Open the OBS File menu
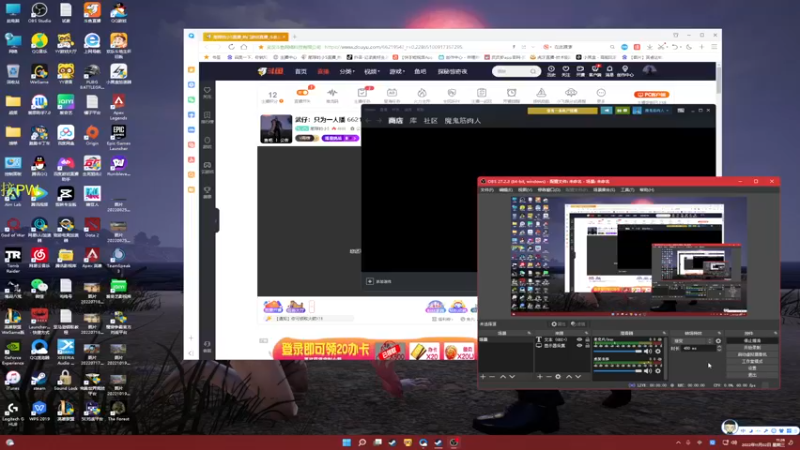This screenshot has width=800, height=450. (487, 190)
